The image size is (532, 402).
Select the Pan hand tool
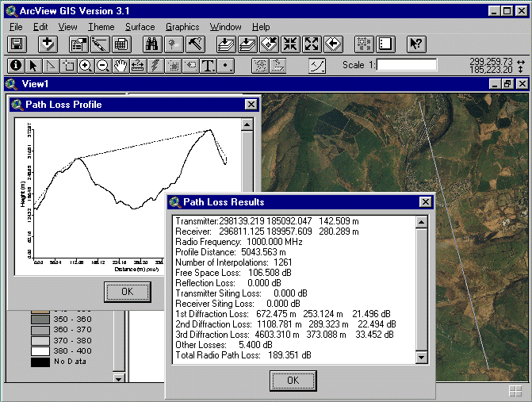click(121, 66)
